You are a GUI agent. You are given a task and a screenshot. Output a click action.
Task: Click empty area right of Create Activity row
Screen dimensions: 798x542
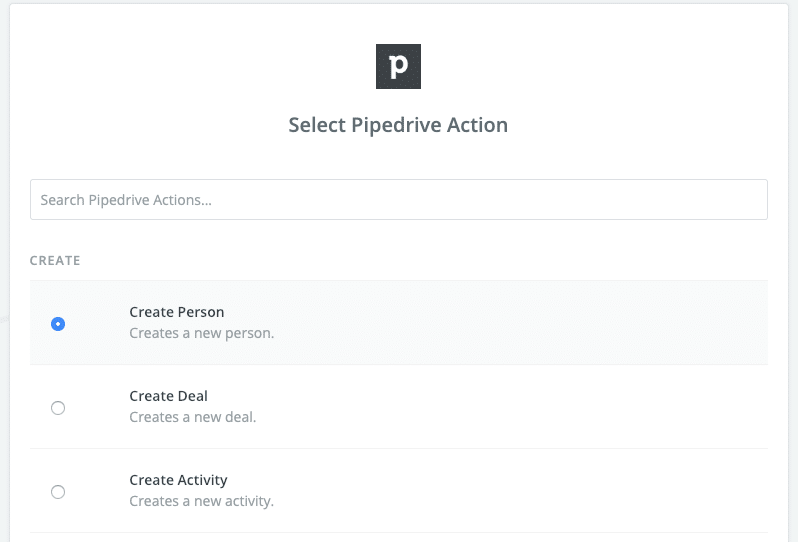(x=600, y=491)
